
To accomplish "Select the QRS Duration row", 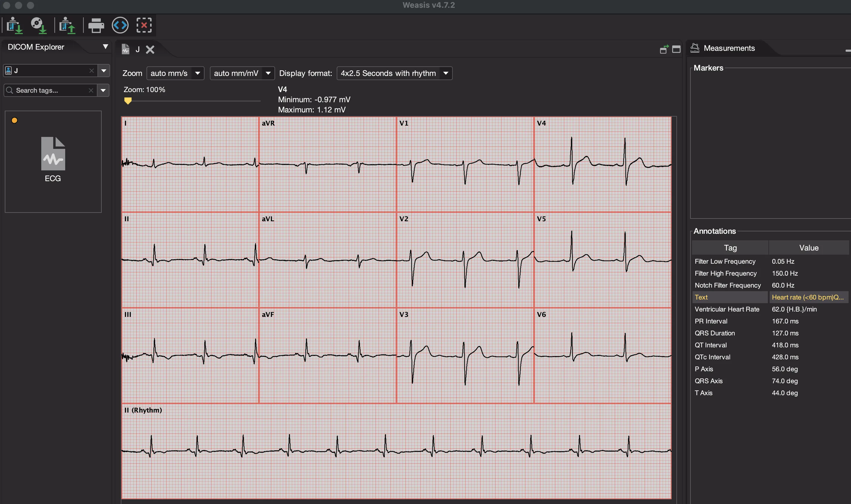I will tap(771, 333).
